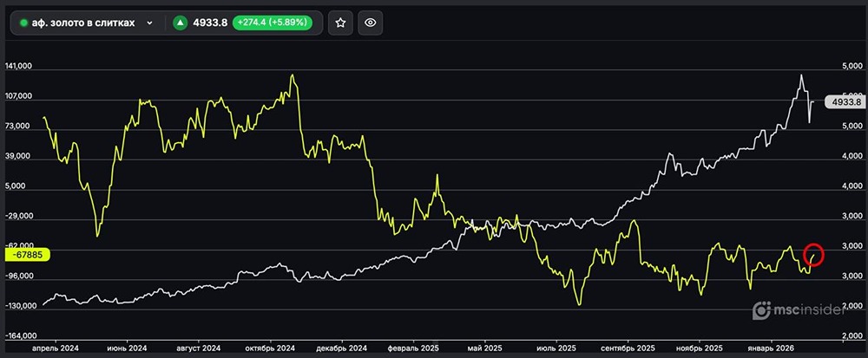This screenshot has width=868, height=358.
Task: Select сентябрь 2025 on the time axis
Action: 628,348
